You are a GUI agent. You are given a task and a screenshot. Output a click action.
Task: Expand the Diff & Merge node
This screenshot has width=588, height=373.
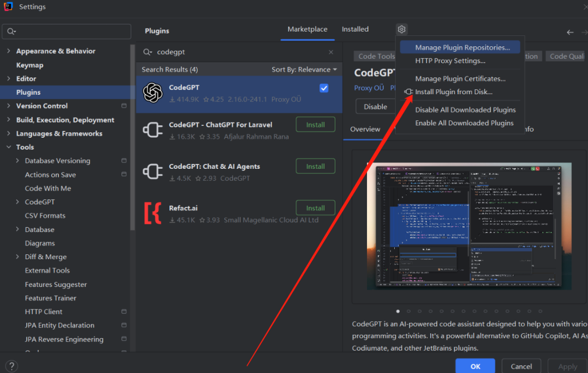pyautogui.click(x=17, y=256)
